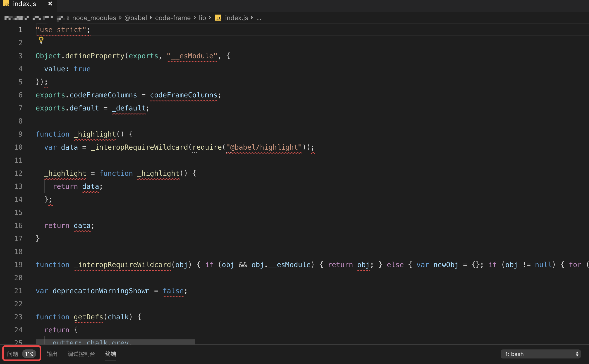Open the 调试控制台 (Debug Console) panel
The height and width of the screenshot is (364, 589).
pos(81,354)
